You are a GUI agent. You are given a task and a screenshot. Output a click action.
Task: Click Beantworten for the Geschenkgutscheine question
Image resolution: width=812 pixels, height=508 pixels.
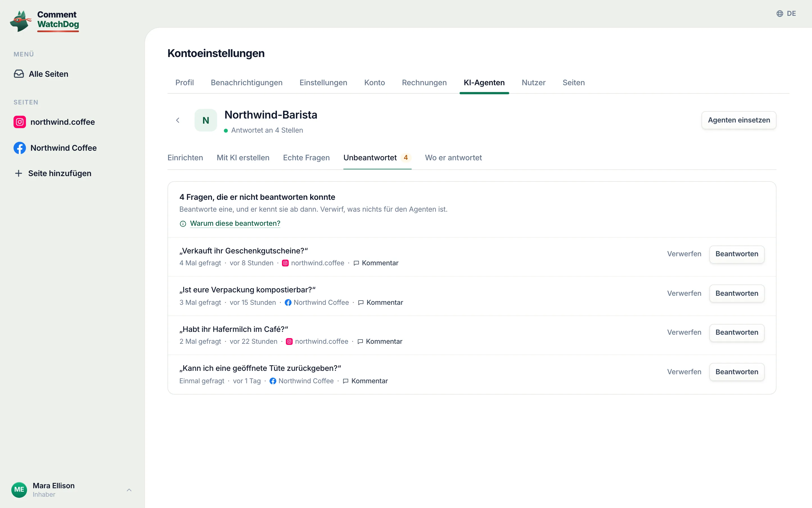[x=737, y=254]
